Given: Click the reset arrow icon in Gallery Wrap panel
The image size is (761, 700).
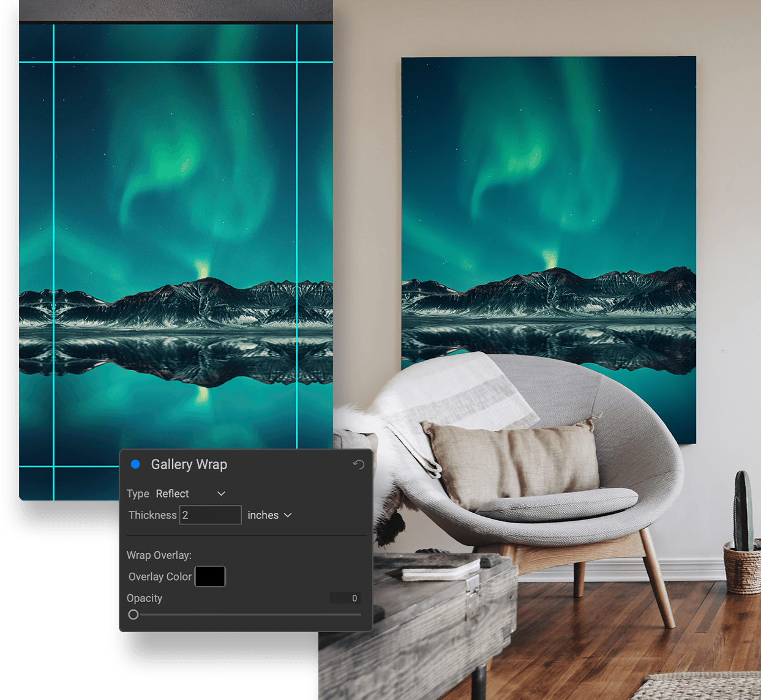Looking at the screenshot, I should [359, 465].
